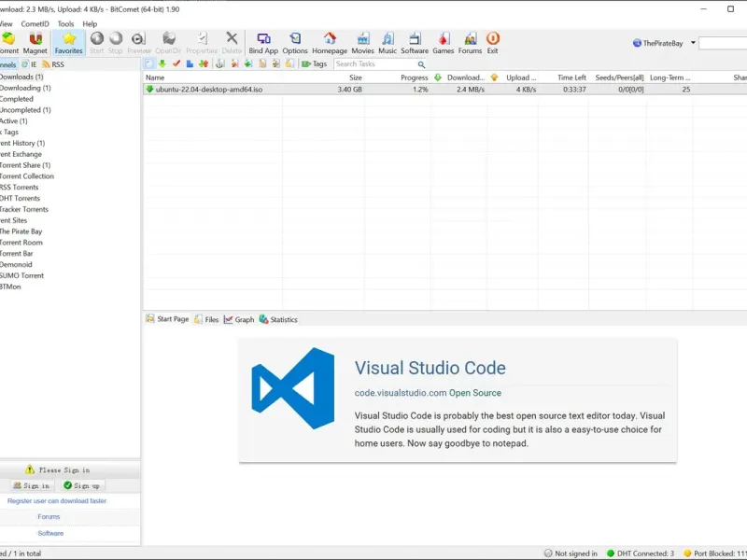
Task: Open the Help menu
Action: (90, 24)
